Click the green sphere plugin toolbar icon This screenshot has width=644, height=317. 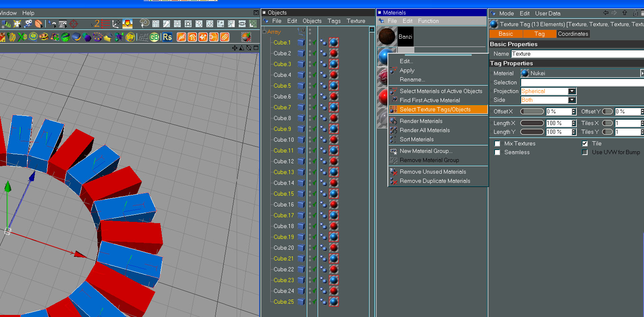(66, 37)
